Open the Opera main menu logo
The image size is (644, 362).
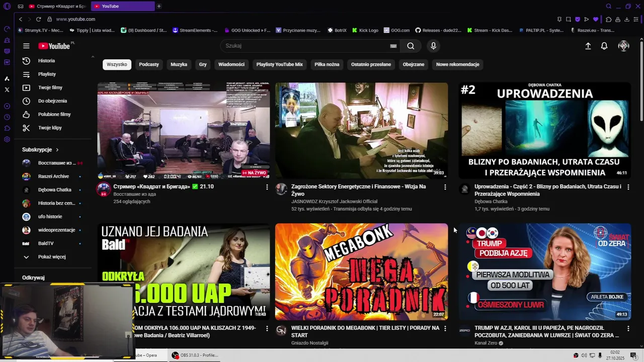coord(7,7)
